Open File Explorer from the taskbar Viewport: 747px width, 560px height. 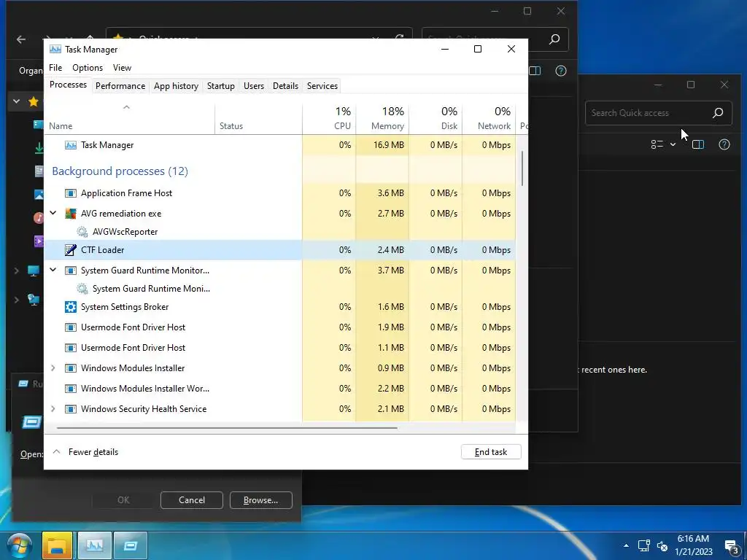[x=57, y=545]
